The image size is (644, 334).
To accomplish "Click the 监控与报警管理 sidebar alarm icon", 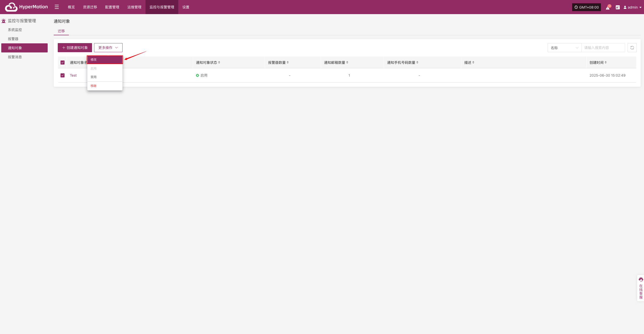I will (x=4, y=21).
